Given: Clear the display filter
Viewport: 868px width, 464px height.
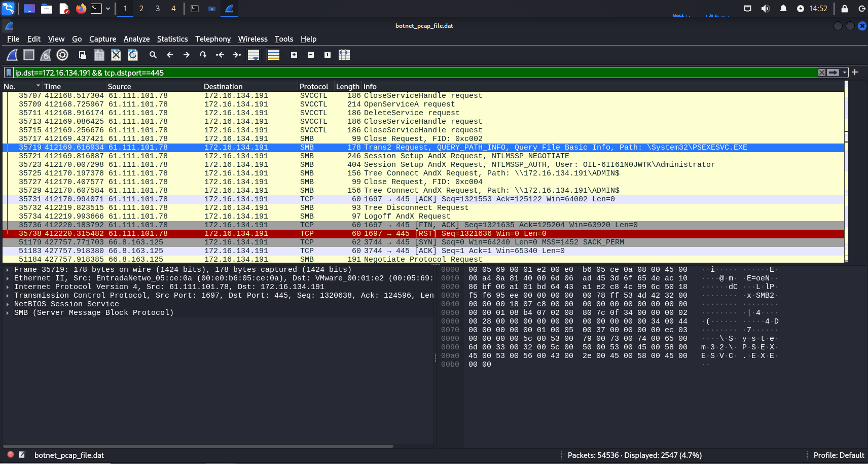Looking at the screenshot, I should coord(822,73).
